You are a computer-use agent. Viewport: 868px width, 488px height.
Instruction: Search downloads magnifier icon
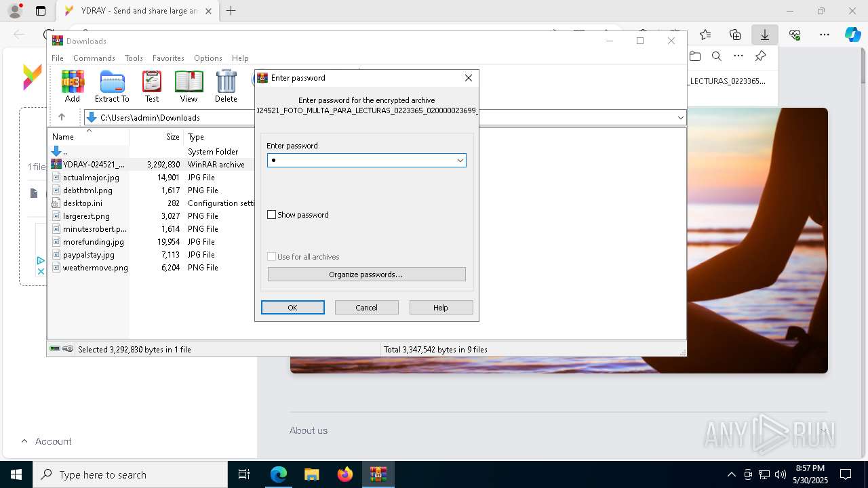pos(716,56)
